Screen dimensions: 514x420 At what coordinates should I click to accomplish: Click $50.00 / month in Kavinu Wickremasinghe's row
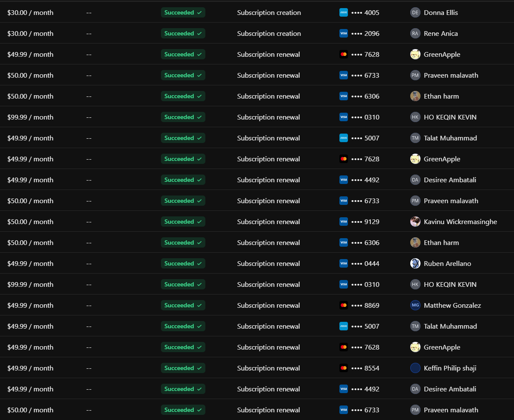point(30,222)
